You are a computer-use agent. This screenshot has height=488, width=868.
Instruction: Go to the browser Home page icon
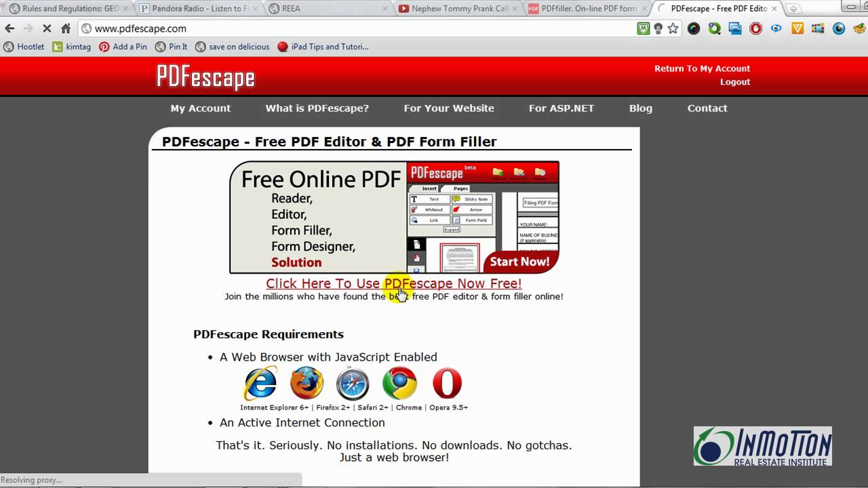(66, 28)
